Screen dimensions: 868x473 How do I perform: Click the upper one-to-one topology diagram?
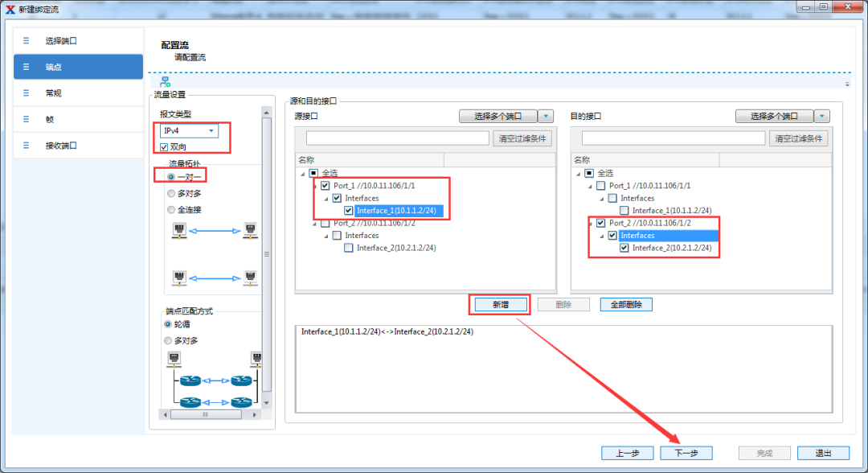[215, 230]
